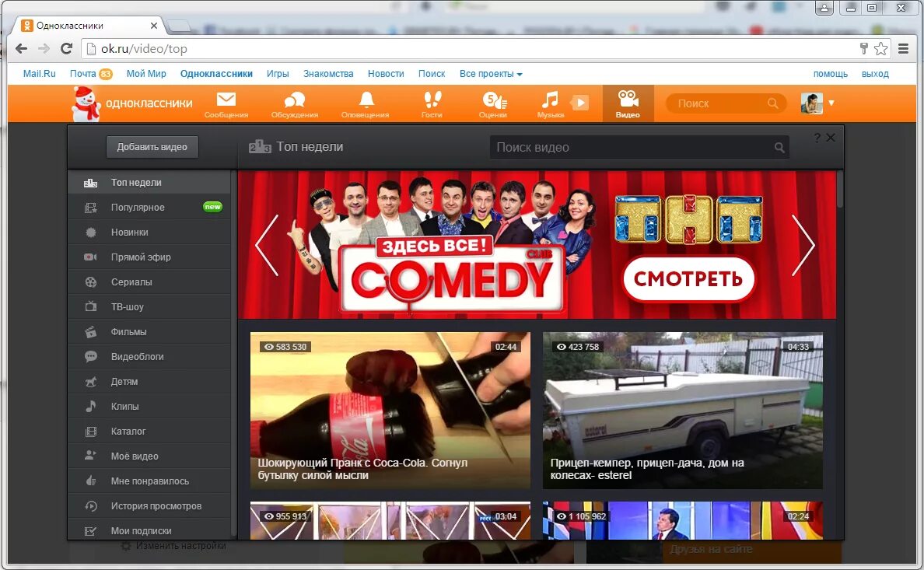Open Музыка note icon

pos(551,104)
